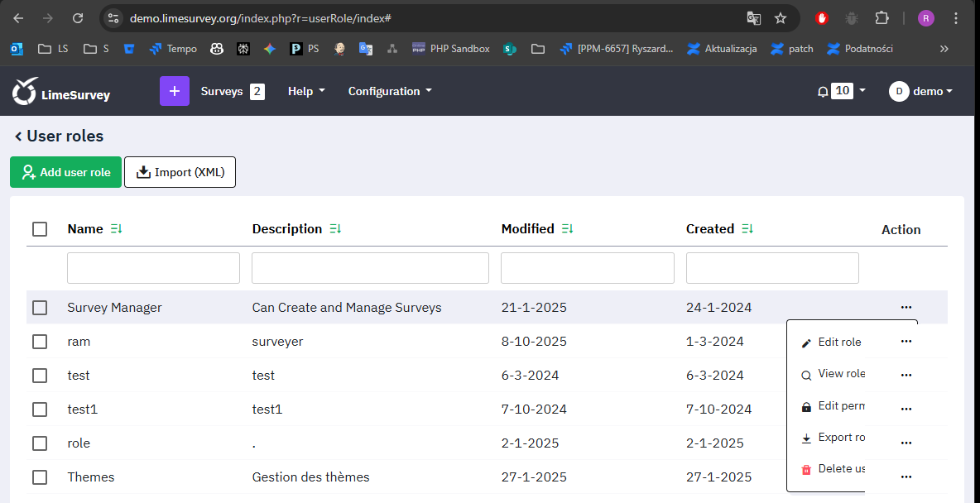This screenshot has height=503, width=980.
Task: Open the demo user account dropdown
Action: pos(921,91)
